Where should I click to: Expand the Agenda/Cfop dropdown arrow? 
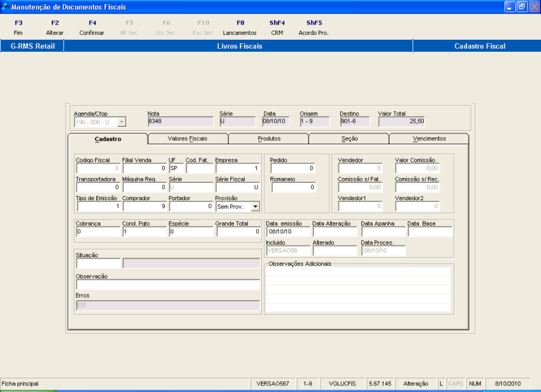coord(121,122)
